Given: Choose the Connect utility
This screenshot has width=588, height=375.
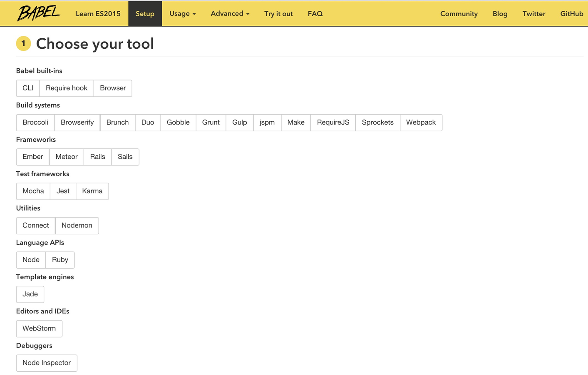Looking at the screenshot, I should pos(36,225).
